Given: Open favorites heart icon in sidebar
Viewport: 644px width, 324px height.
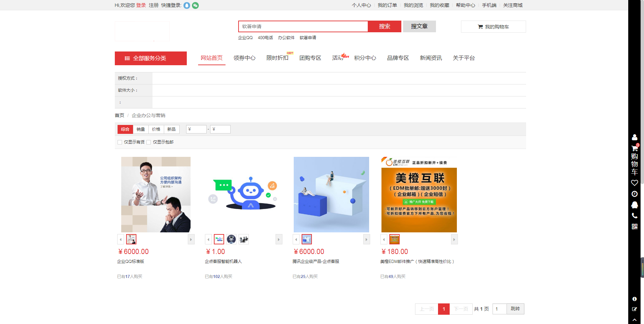Looking at the screenshot, I should coord(634,183).
